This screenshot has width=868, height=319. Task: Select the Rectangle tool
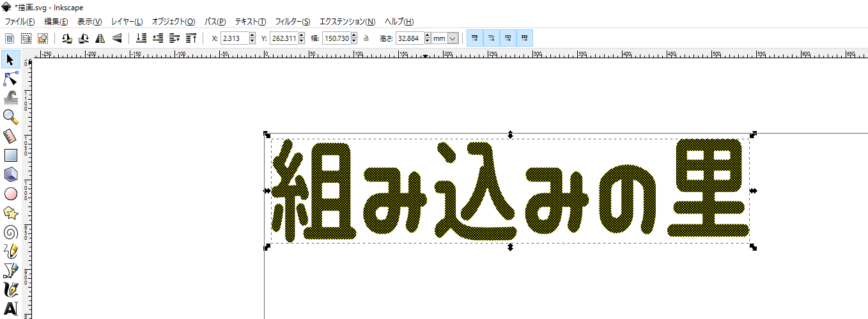(10, 155)
